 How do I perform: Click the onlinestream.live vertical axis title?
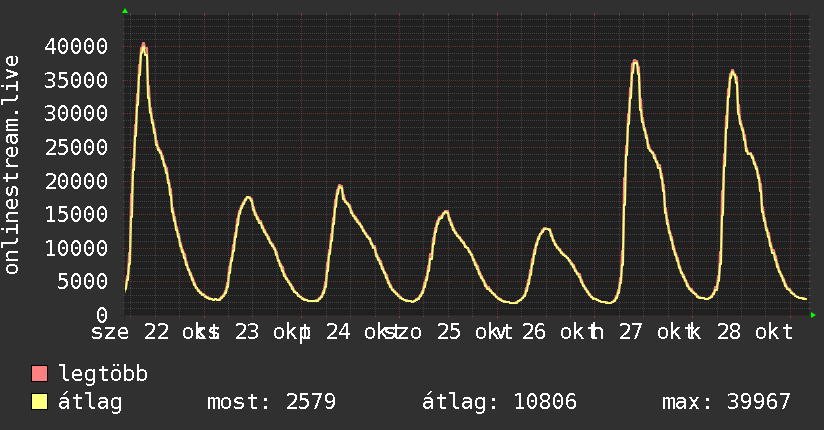pos(11,165)
